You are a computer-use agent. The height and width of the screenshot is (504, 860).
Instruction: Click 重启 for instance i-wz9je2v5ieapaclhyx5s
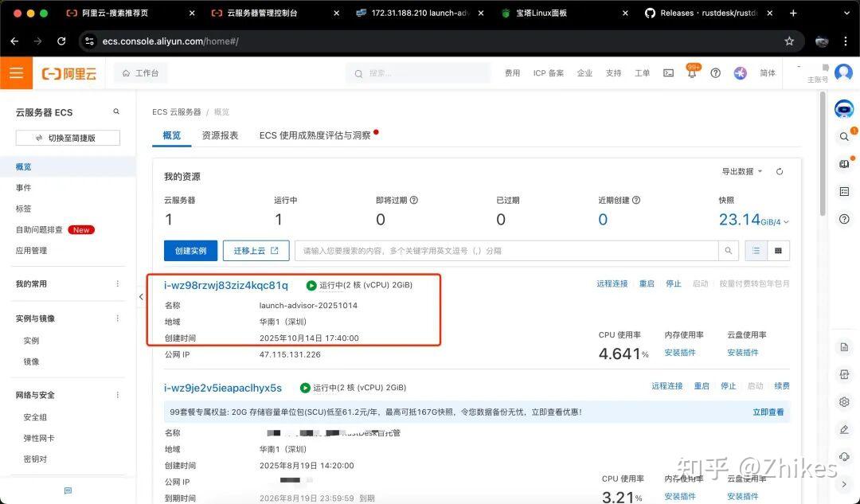click(702, 386)
